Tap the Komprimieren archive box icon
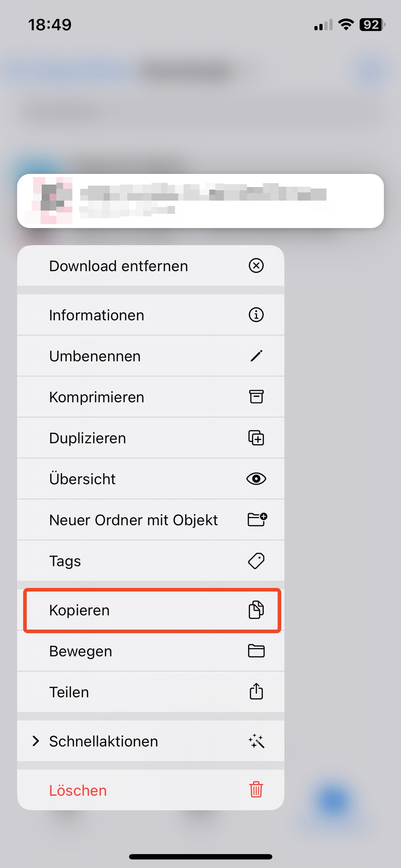This screenshot has width=401, height=868. [256, 397]
